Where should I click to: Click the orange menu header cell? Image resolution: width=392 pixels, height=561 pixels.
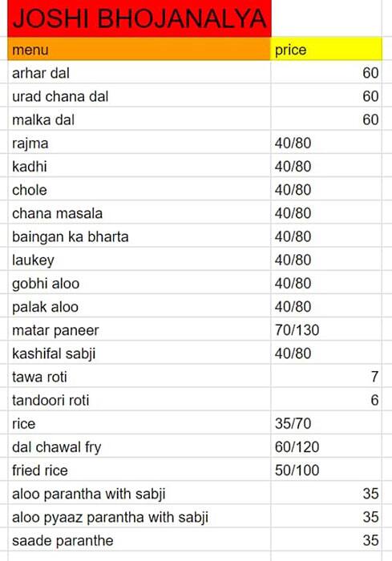coord(139,49)
